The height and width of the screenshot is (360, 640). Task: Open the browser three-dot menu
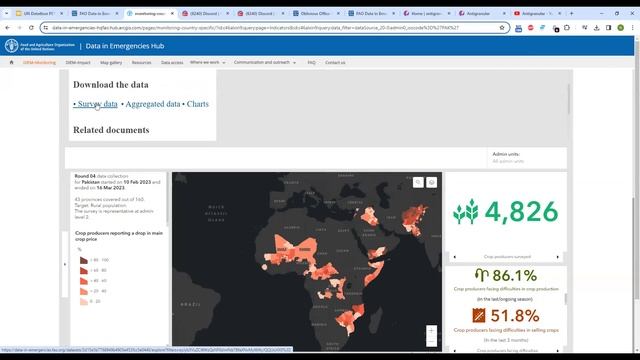coord(632,27)
